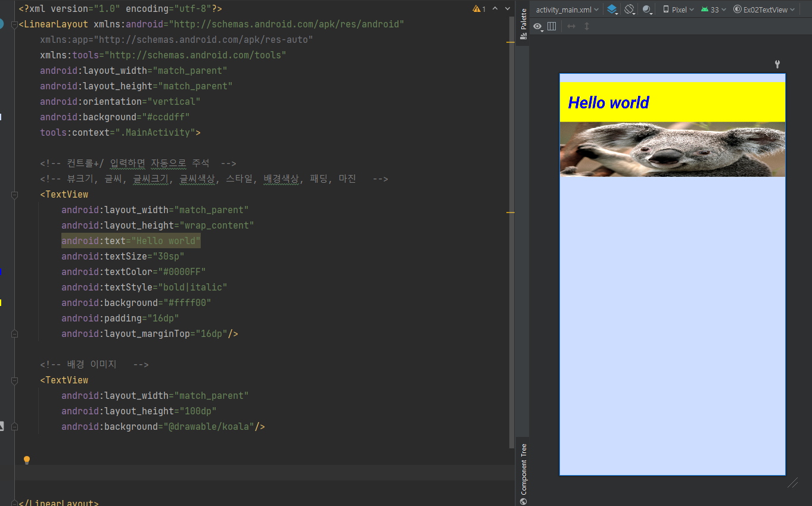Screen dimensions: 812x506
Task: Click the android:orientation="vertical" line
Action: pos(120,102)
